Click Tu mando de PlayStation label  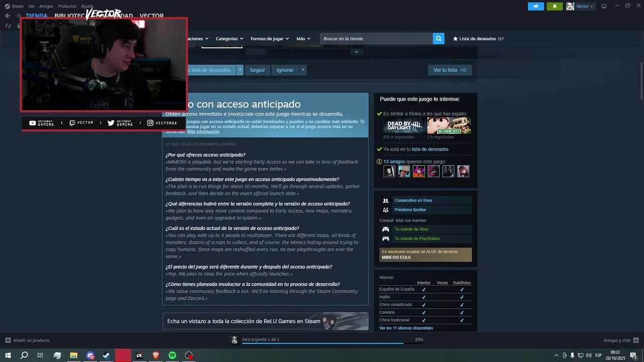(x=417, y=239)
